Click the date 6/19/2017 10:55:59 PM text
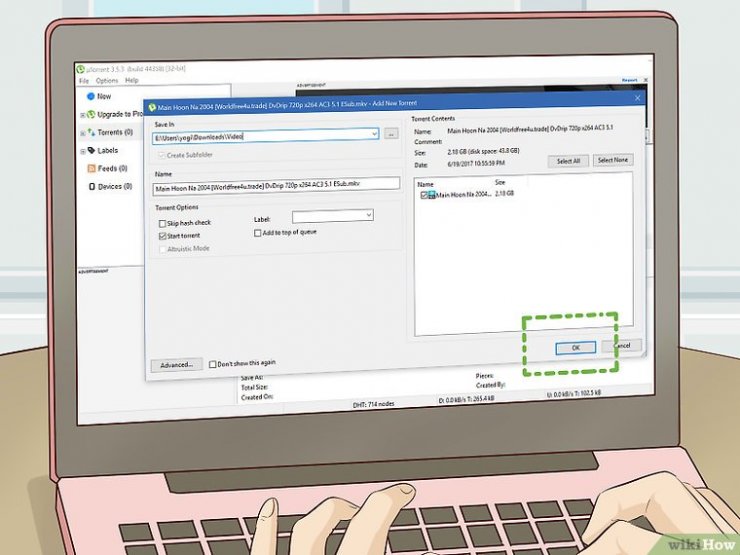Viewport: 740px width, 555px height. (x=475, y=163)
